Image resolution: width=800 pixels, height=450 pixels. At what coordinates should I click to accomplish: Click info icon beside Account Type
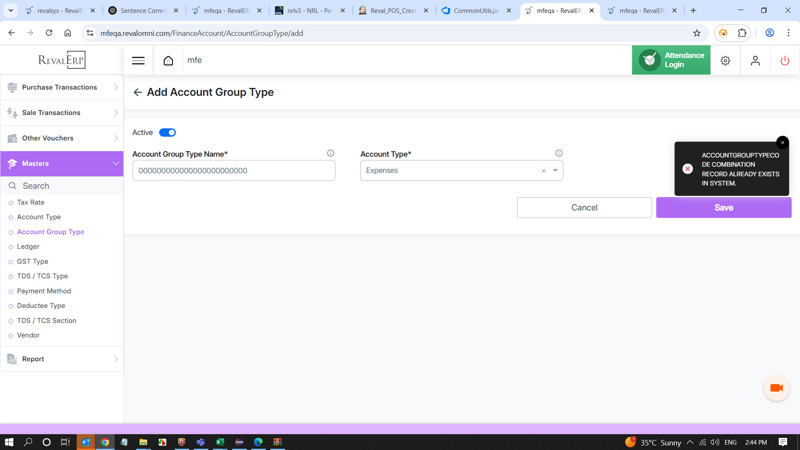tap(559, 154)
